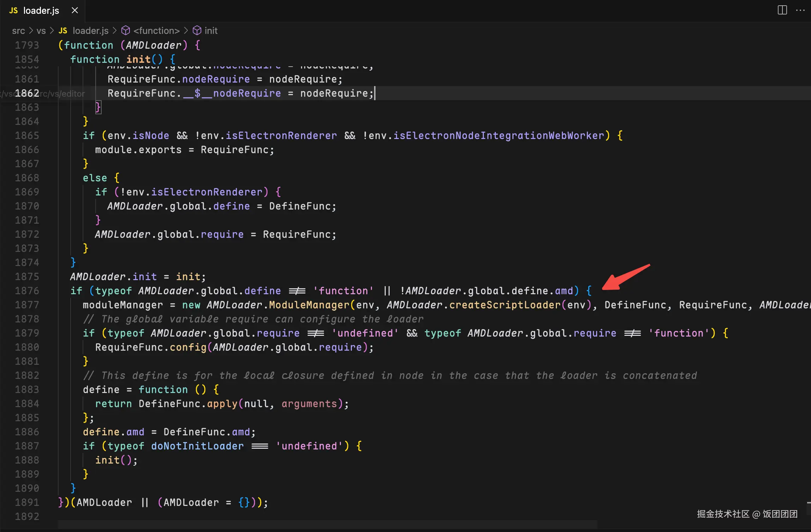Image resolution: width=811 pixels, height=532 pixels.
Task: Expand the <function> breadcrumb symbol list
Action: [x=156, y=31]
